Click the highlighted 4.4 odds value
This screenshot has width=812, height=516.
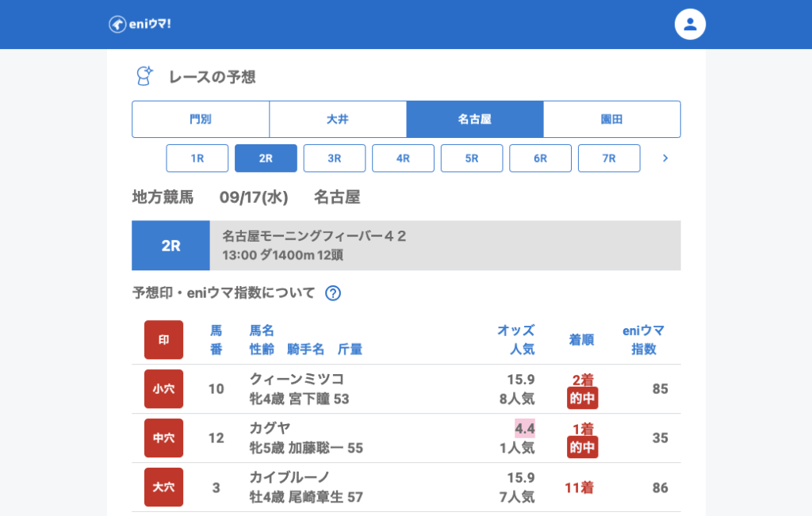coord(524,429)
